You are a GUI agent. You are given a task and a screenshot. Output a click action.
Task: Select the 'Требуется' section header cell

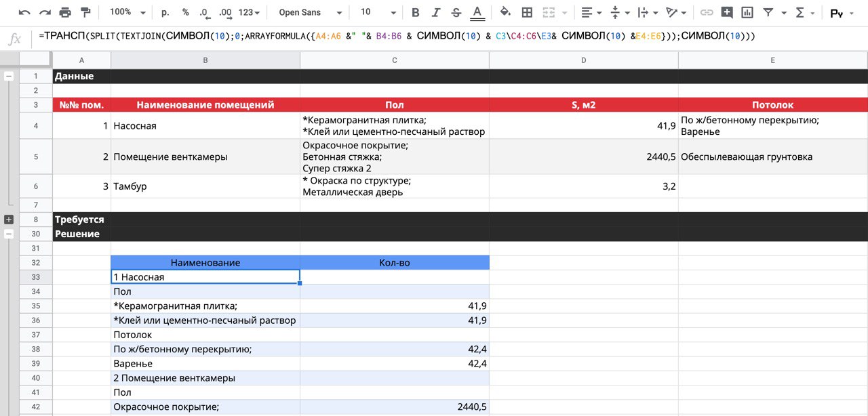pyautogui.click(x=82, y=220)
